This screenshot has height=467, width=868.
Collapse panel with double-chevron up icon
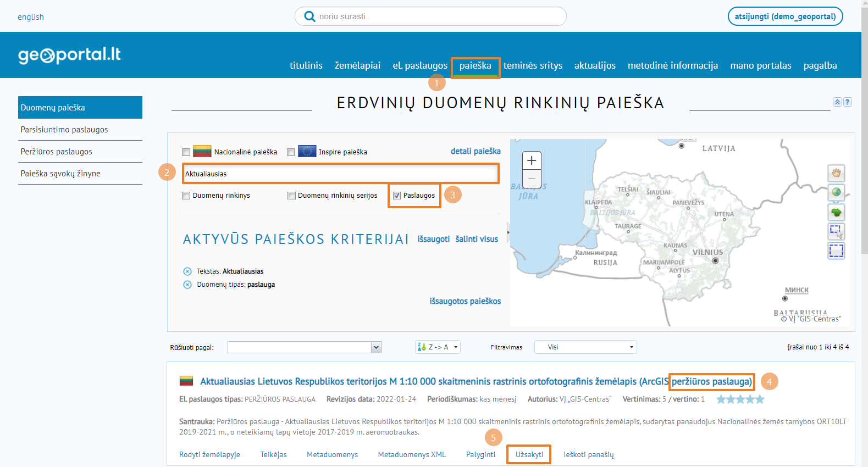[837, 102]
